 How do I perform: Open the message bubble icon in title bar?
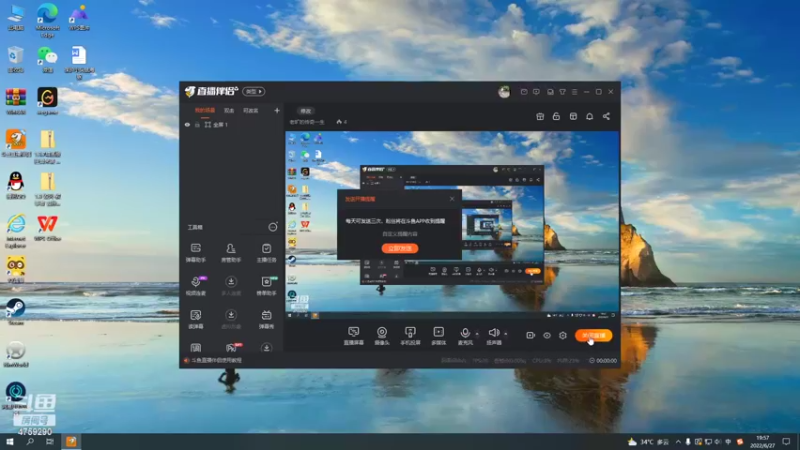click(536, 92)
